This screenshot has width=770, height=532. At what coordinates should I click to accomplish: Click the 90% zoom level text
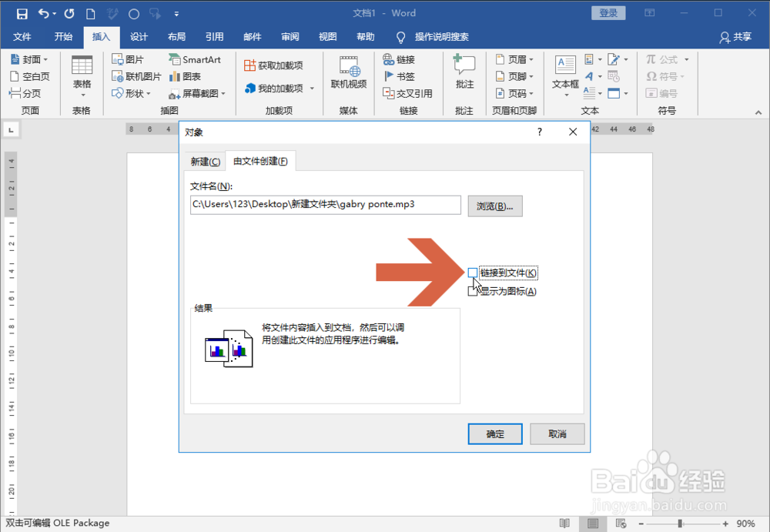coord(745,524)
